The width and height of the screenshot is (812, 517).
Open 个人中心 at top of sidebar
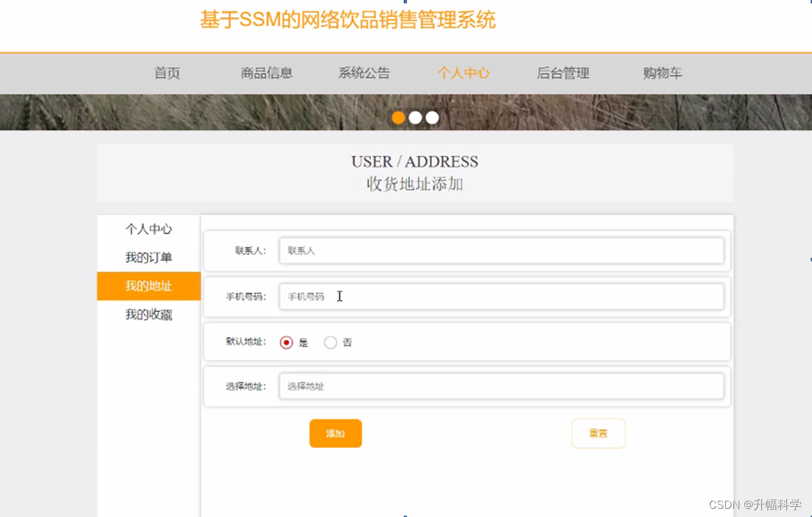point(148,229)
